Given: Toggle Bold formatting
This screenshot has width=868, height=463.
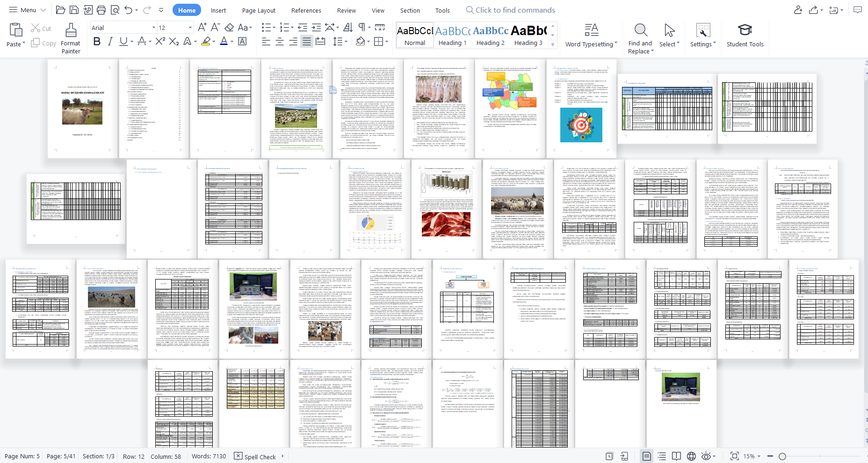Looking at the screenshot, I should click(97, 41).
